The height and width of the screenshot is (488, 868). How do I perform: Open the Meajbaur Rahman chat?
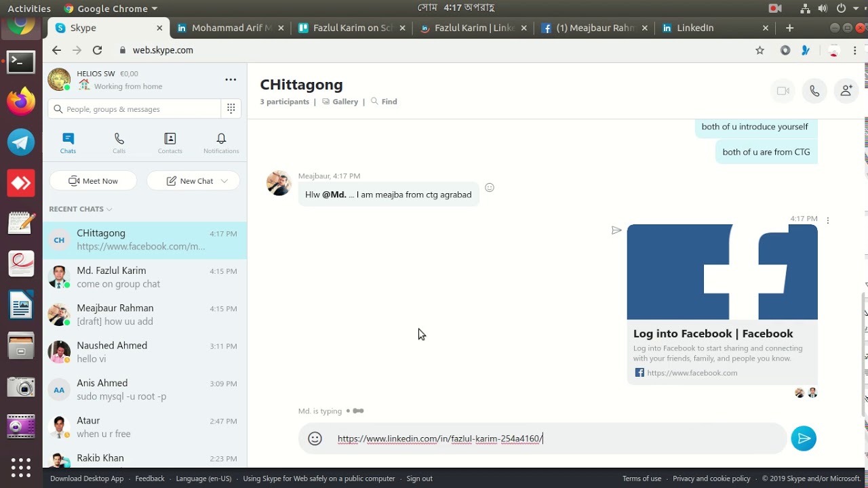144,314
